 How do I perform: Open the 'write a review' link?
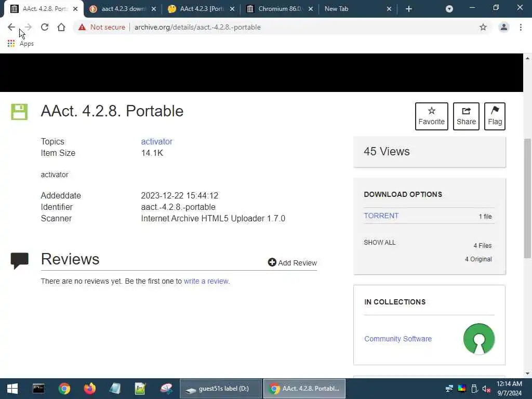tap(206, 281)
